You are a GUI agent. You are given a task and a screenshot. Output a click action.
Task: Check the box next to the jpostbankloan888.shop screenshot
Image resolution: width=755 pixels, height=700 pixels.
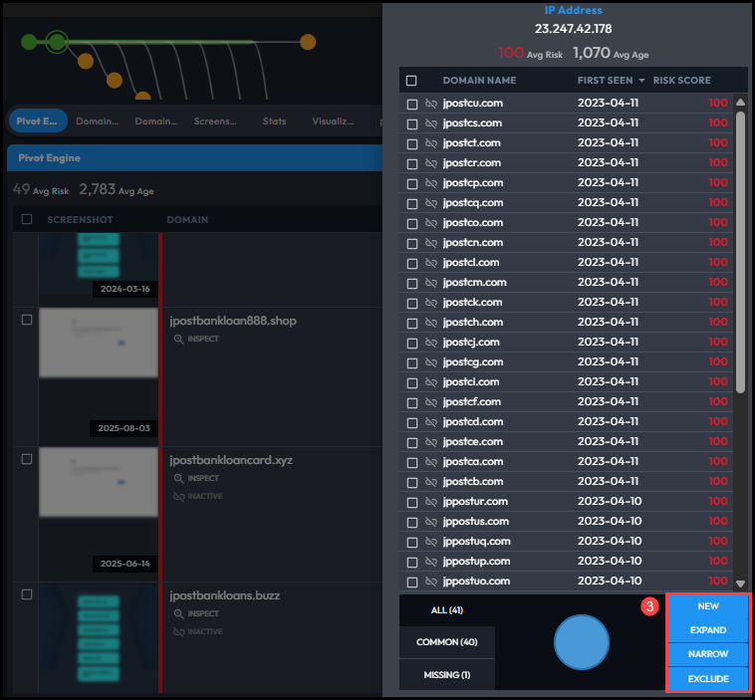pyautogui.click(x=27, y=320)
